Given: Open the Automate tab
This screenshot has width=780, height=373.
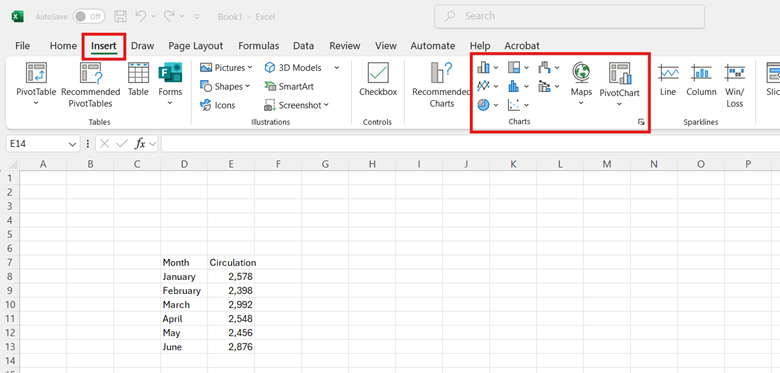Looking at the screenshot, I should click(x=432, y=46).
